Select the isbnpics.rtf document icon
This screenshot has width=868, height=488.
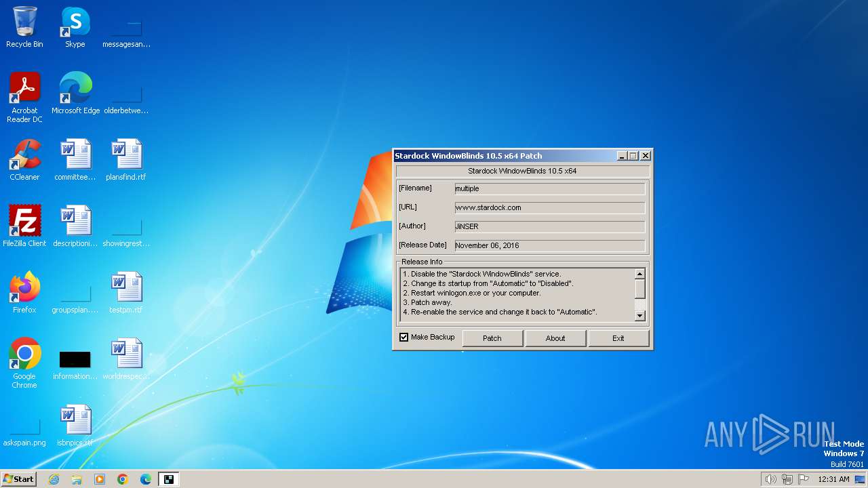pyautogui.click(x=75, y=426)
